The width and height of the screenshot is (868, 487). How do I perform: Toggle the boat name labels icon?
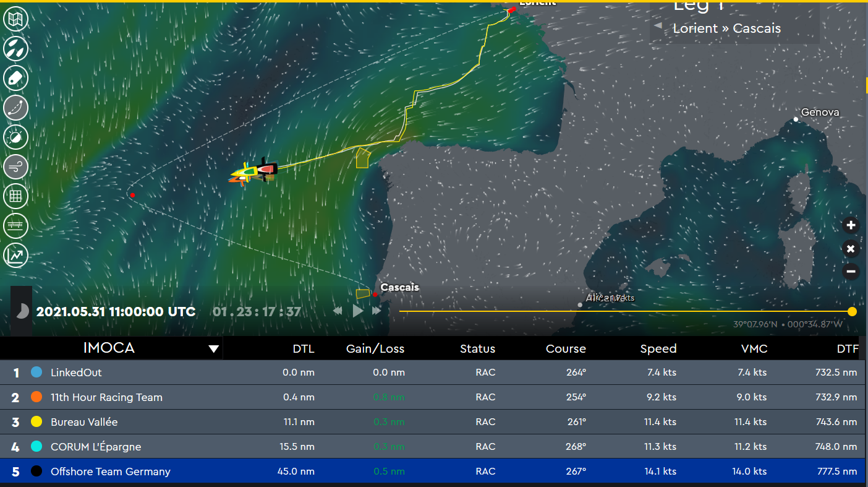16,78
